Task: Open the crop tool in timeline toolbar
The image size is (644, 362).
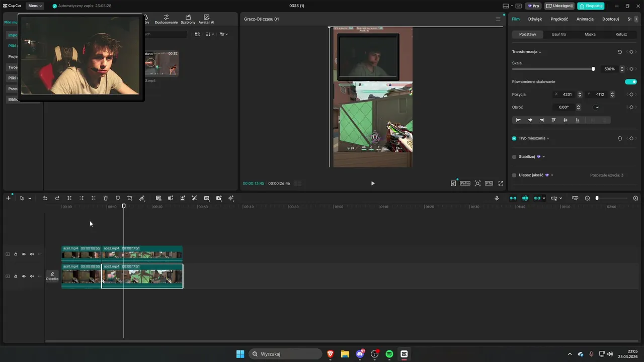Action: [130, 198]
